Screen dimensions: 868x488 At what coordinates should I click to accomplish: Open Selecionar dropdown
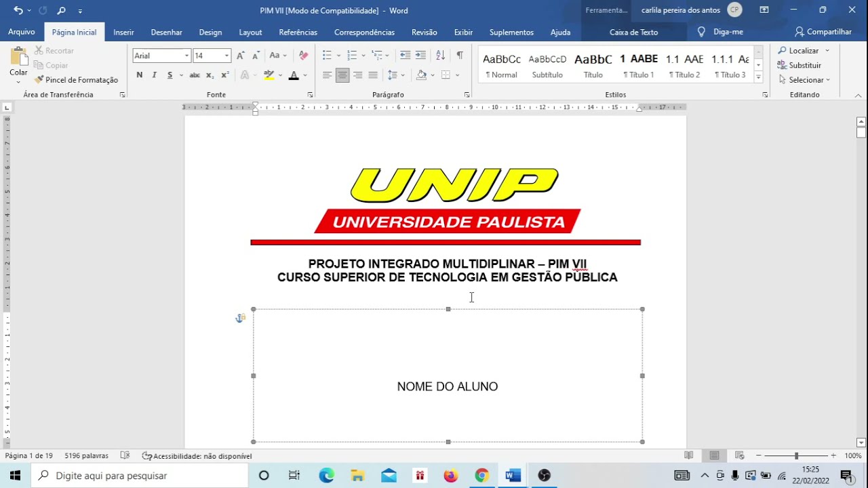[x=804, y=80]
